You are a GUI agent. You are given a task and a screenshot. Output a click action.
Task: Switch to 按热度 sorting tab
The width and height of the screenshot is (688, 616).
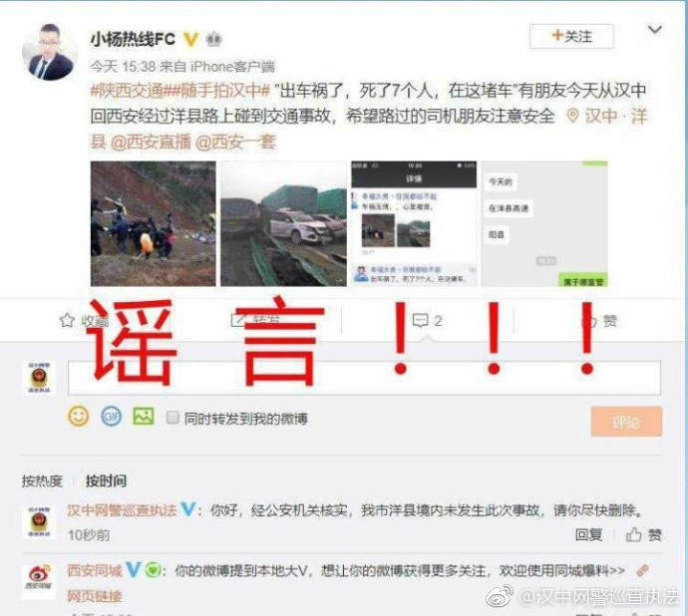(42, 480)
